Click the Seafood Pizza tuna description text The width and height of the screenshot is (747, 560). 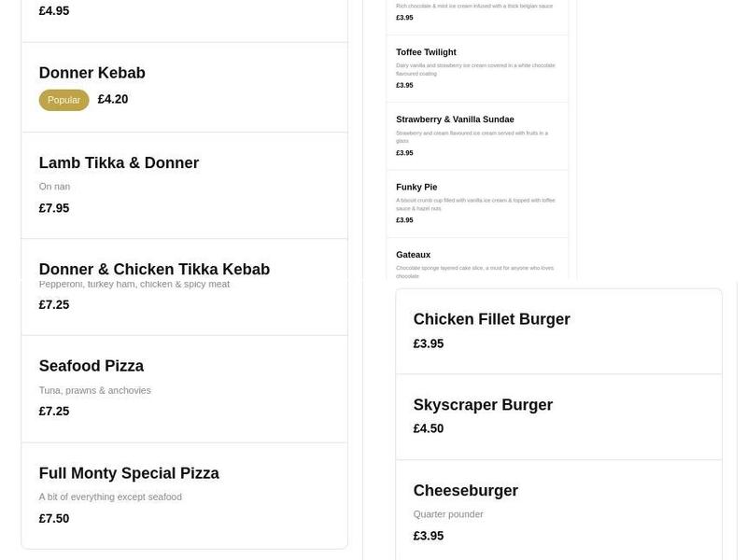pos(94,390)
